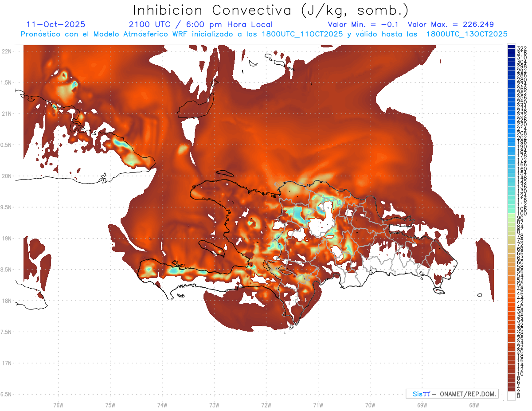The image size is (532, 411).
Task: Click the 72W longitude axis label
Action: pyautogui.click(x=266, y=405)
